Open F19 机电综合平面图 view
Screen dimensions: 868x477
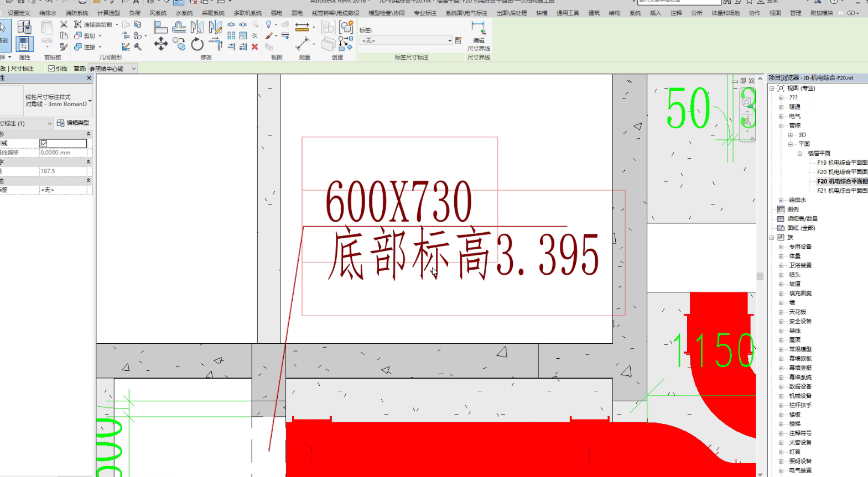point(842,163)
